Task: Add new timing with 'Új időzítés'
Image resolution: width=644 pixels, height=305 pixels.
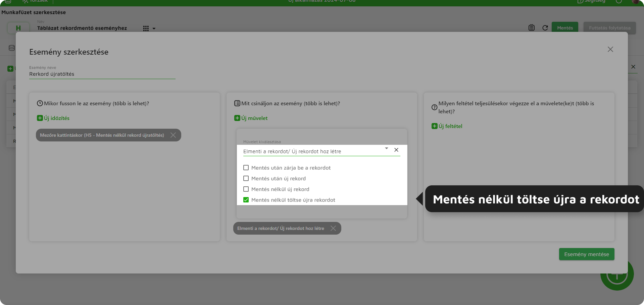Action: pos(53,118)
